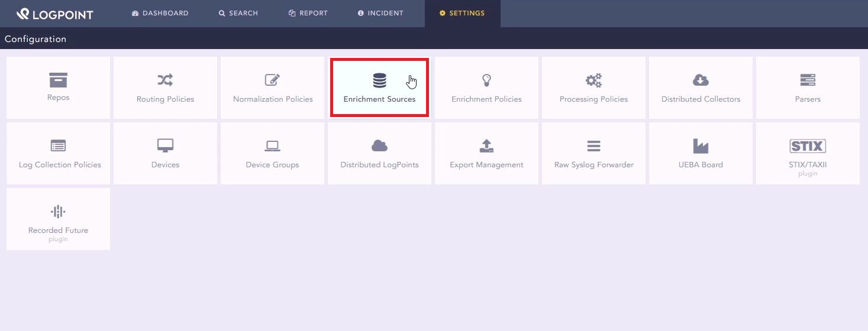The height and width of the screenshot is (331, 868).
Task: Open Repos label
Action: 58,98
